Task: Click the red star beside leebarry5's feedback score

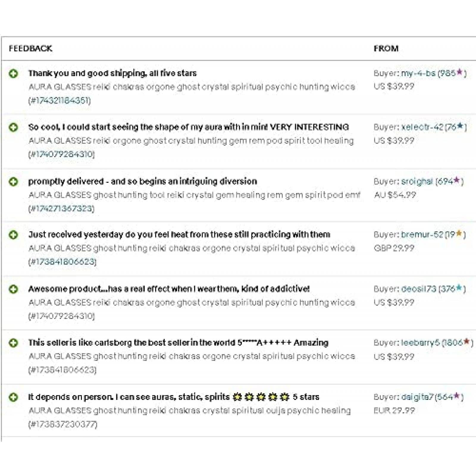Action: [x=466, y=342]
